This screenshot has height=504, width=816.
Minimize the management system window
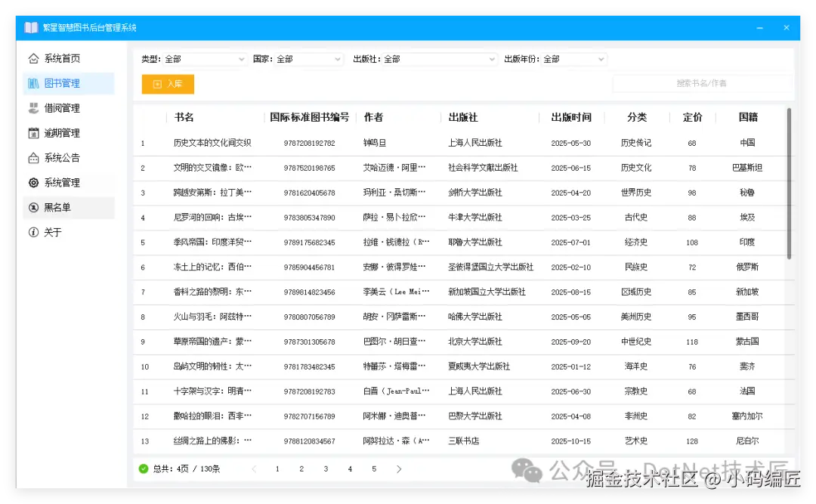tap(760, 28)
